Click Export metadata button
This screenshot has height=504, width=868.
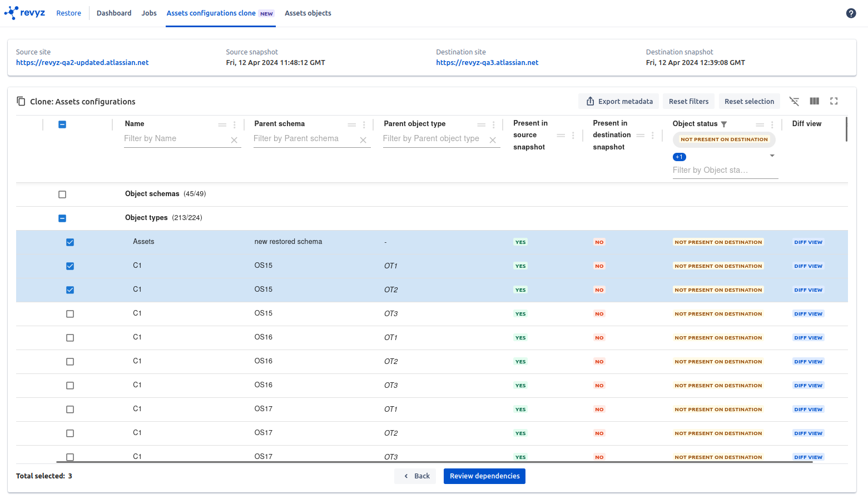619,101
